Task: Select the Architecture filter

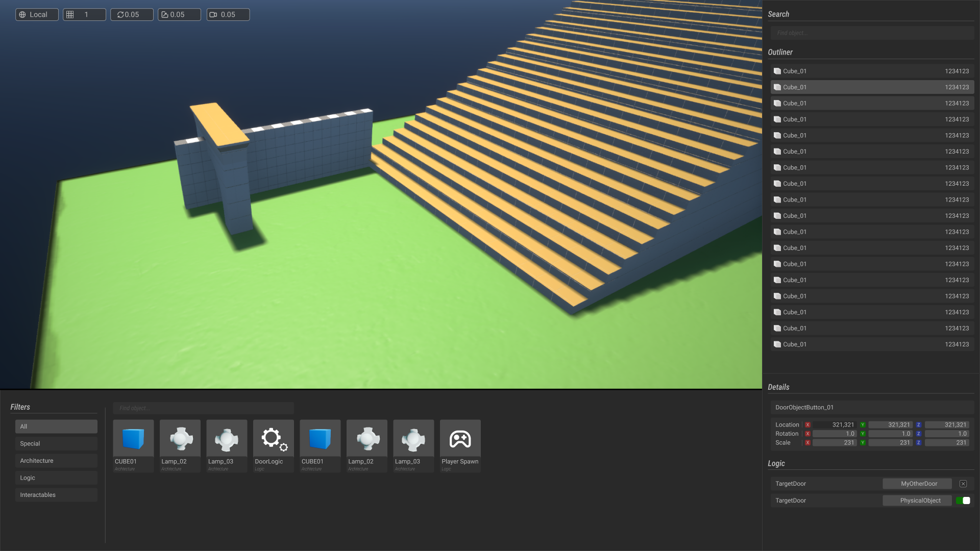Action: tap(56, 461)
